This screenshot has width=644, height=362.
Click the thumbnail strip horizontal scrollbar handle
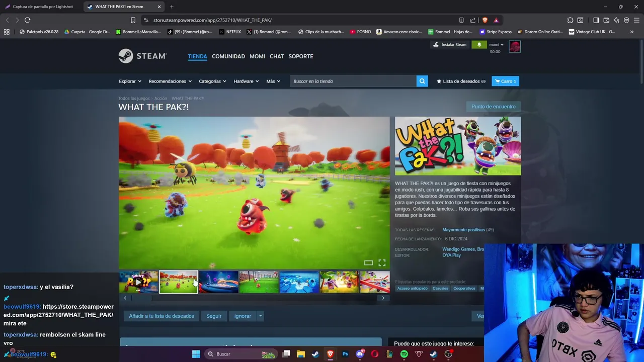[141, 298]
